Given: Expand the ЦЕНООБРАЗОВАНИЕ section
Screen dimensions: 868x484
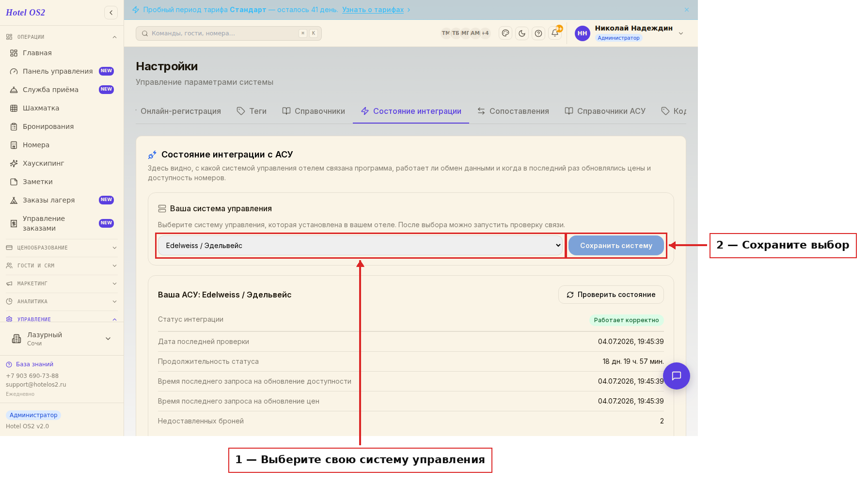Looking at the screenshot, I should point(62,248).
